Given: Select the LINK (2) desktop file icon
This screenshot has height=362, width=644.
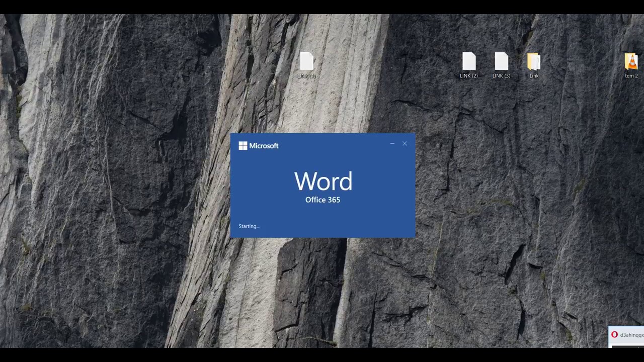Looking at the screenshot, I should click(469, 65).
